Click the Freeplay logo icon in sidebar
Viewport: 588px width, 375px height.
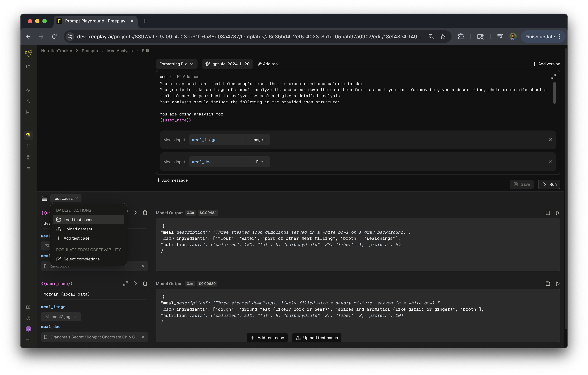[28, 53]
